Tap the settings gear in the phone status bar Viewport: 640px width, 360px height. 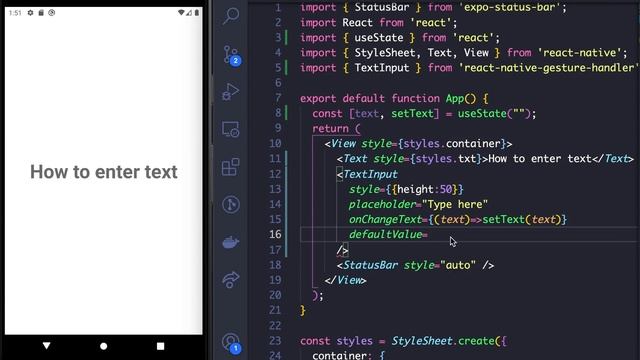(30, 13)
